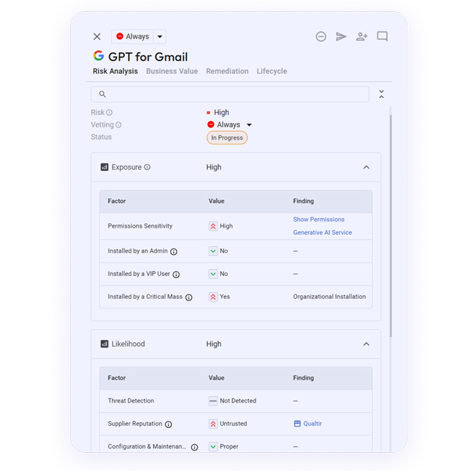476x471 pixels.
Task: Click the search magnifier icon
Action: pos(103,94)
